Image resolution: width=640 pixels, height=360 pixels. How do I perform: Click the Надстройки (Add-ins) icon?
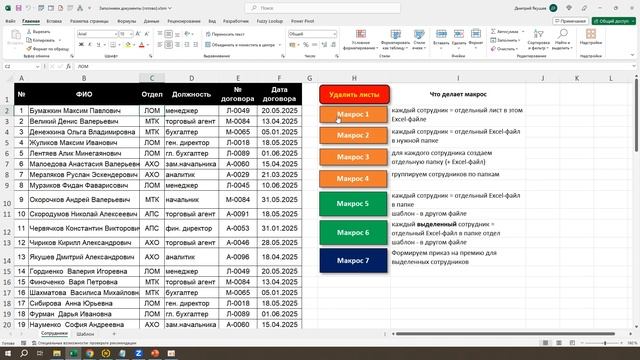point(591,34)
